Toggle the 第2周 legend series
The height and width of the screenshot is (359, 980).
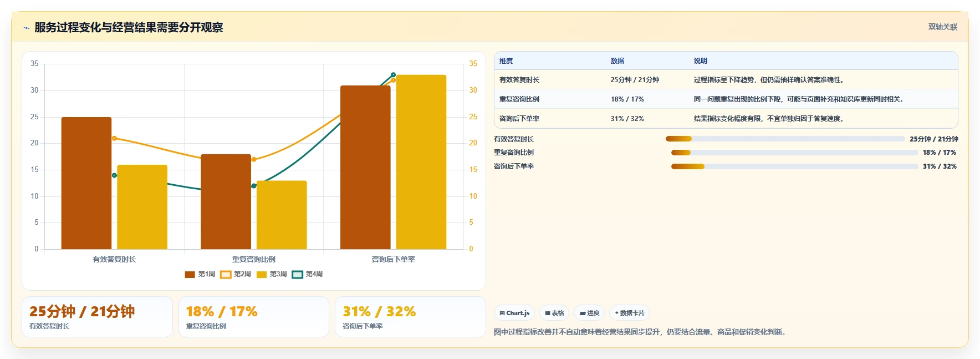click(236, 274)
